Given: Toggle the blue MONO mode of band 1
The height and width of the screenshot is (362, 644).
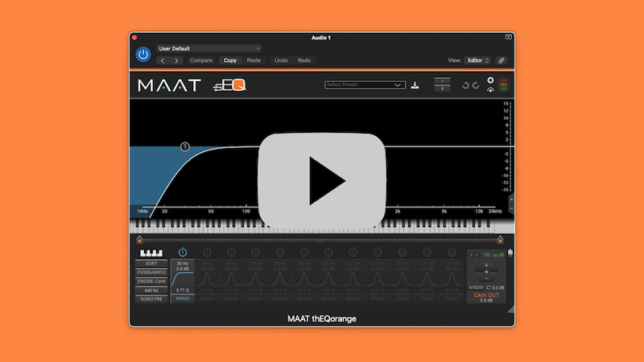Looking at the screenshot, I should (183, 298).
